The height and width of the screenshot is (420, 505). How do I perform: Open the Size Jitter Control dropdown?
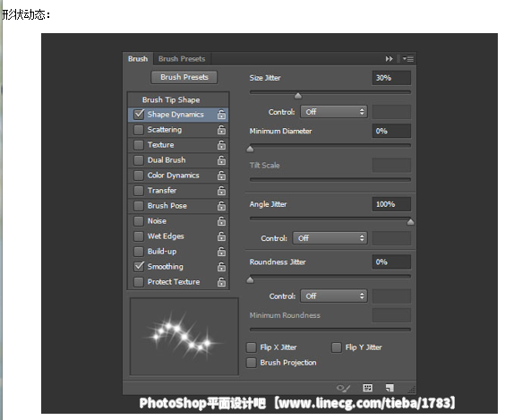coord(334,112)
